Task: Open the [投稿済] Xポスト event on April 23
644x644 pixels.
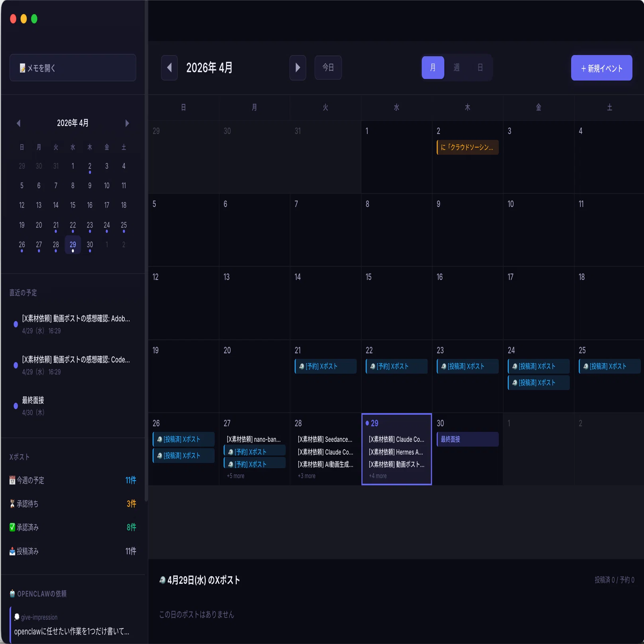Action: [467, 366]
